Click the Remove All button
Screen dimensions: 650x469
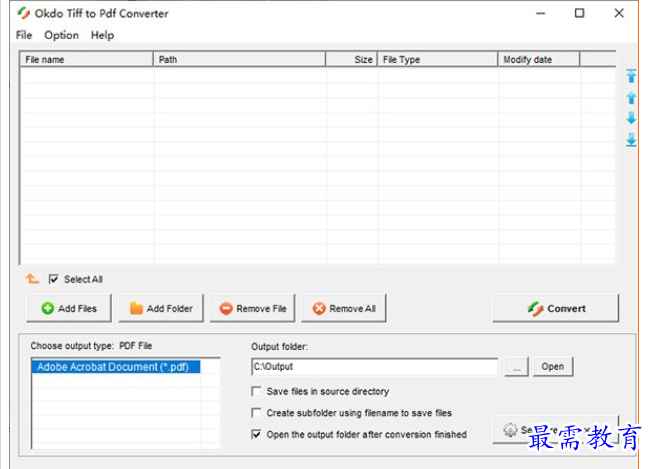[x=344, y=308]
